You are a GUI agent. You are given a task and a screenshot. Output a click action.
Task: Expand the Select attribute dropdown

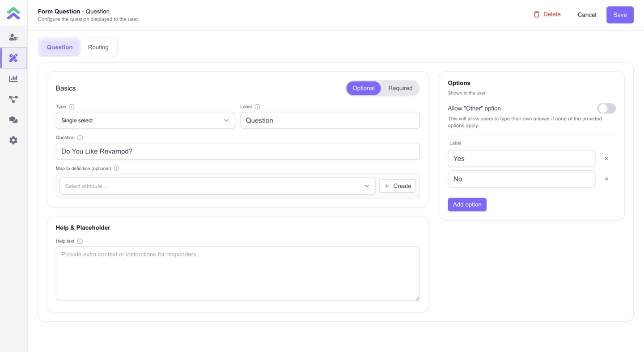[217, 186]
